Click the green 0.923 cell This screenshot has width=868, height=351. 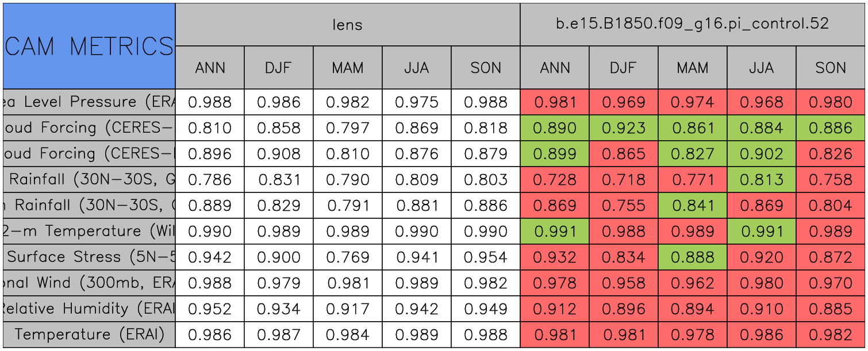click(623, 128)
